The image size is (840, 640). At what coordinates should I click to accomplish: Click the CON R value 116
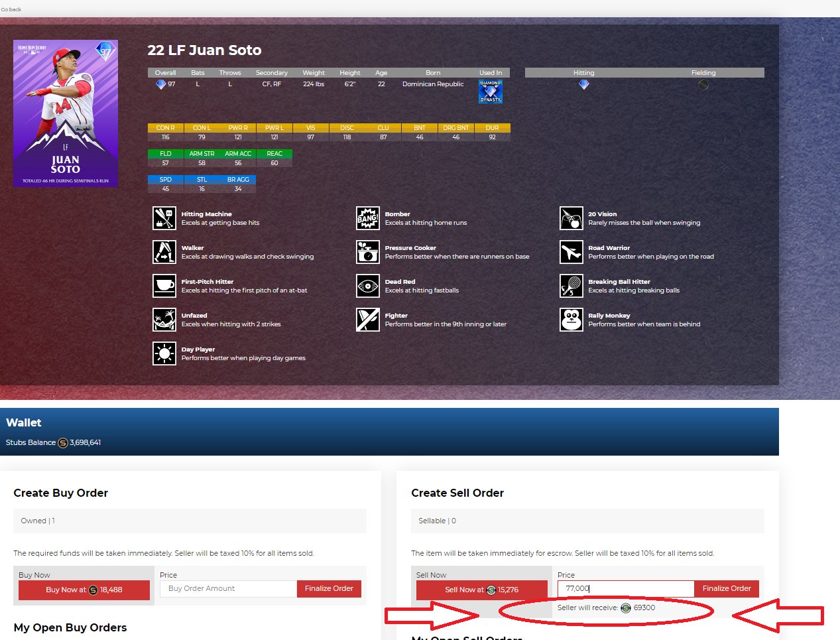(x=166, y=137)
